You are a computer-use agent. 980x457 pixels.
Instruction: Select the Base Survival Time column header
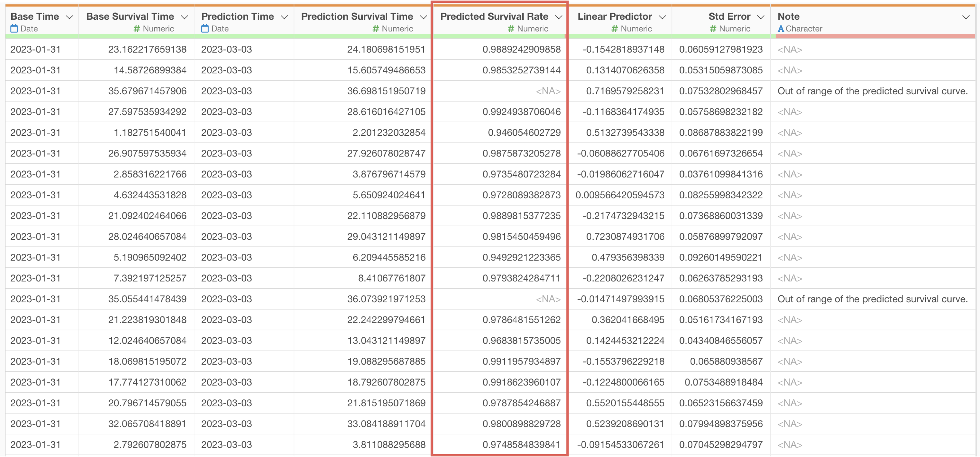(x=130, y=16)
